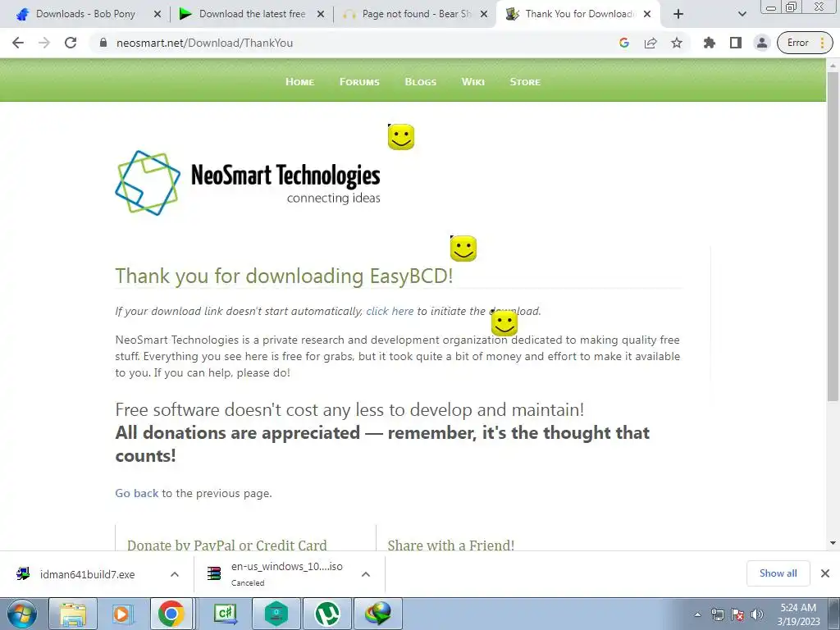
Task: Open the Wiki nav menu item
Action: point(473,82)
